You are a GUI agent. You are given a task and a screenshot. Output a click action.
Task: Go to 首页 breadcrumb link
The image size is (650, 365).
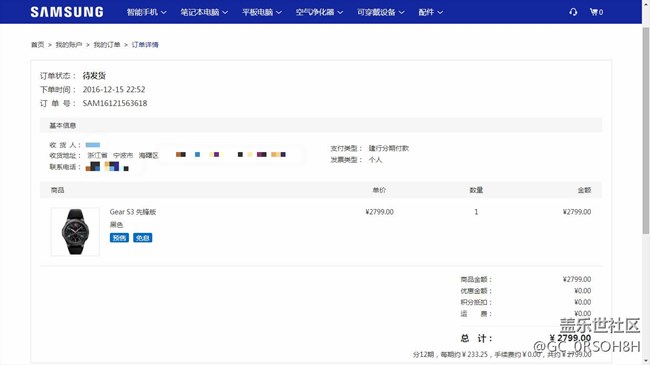click(37, 44)
